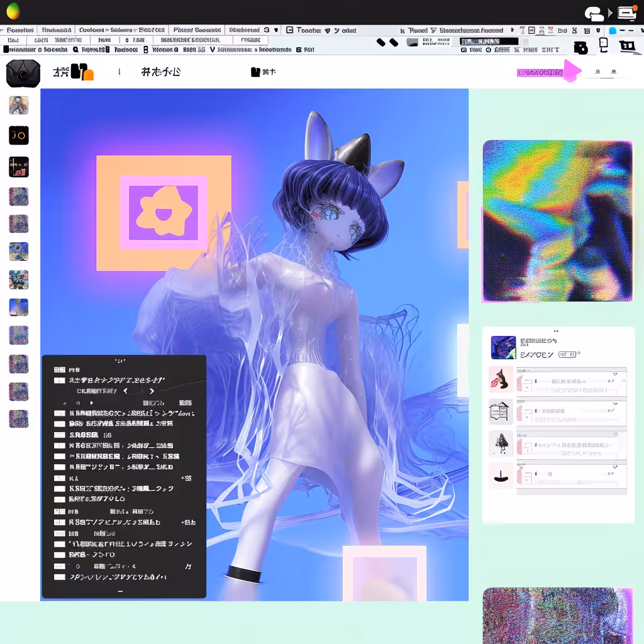This screenshot has width=644, height=644.
Task: Select the blue sky landscape sidebar thumbnail
Action: [19, 307]
